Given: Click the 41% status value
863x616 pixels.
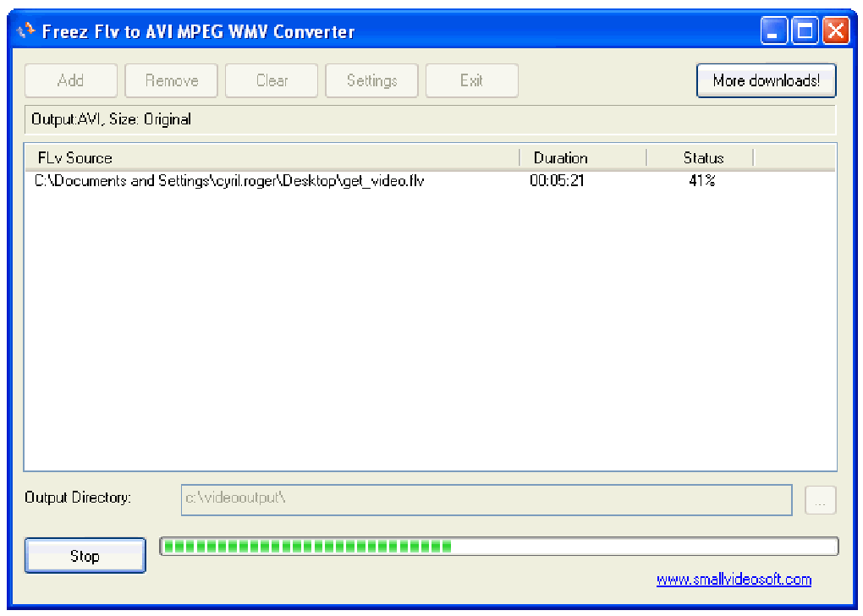Looking at the screenshot, I should (x=701, y=180).
